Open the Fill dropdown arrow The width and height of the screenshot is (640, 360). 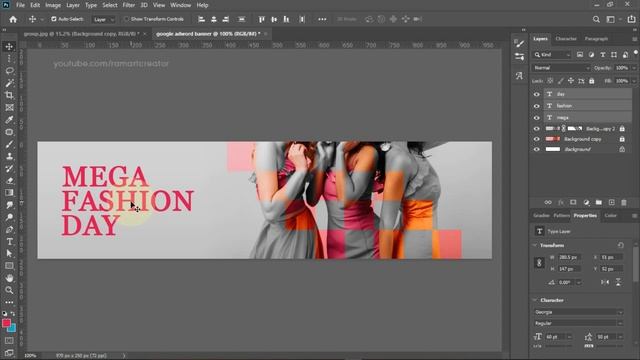[x=634, y=81]
